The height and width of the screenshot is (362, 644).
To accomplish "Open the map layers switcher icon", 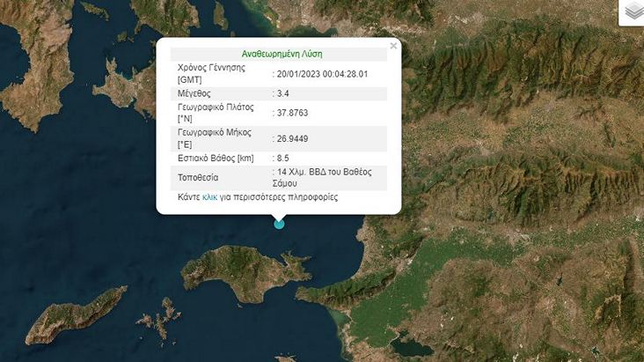I will (x=632, y=12).
